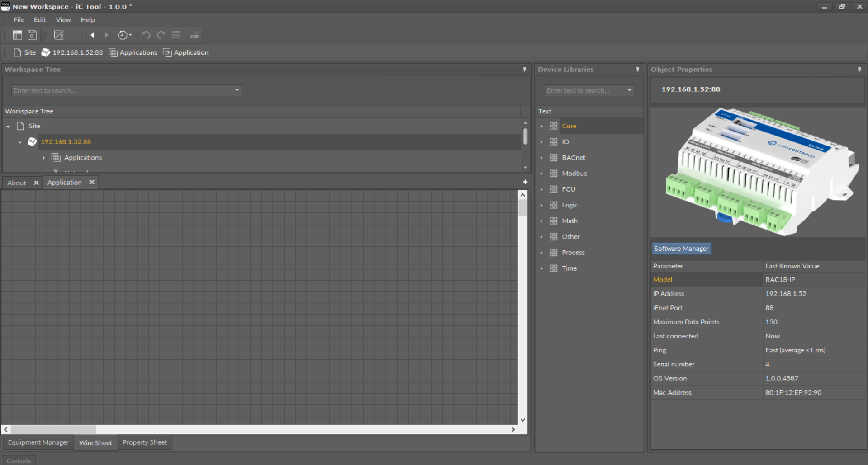Screen dimensions: 868x465
Task: Click the back navigation arrow
Action: pyautogui.click(x=92, y=35)
